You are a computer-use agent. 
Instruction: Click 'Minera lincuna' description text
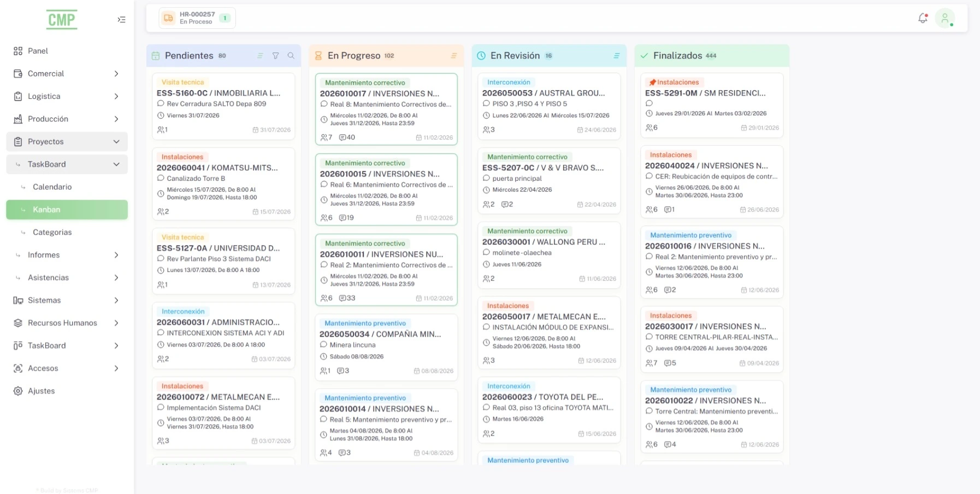[x=353, y=345]
